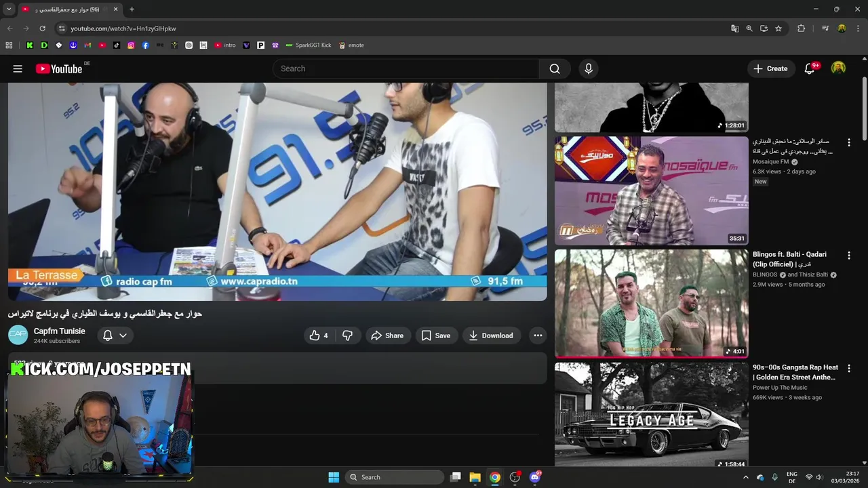Screen dimensions: 868x488
Task: Open the apps grid in bookmarks bar
Action: [9, 45]
